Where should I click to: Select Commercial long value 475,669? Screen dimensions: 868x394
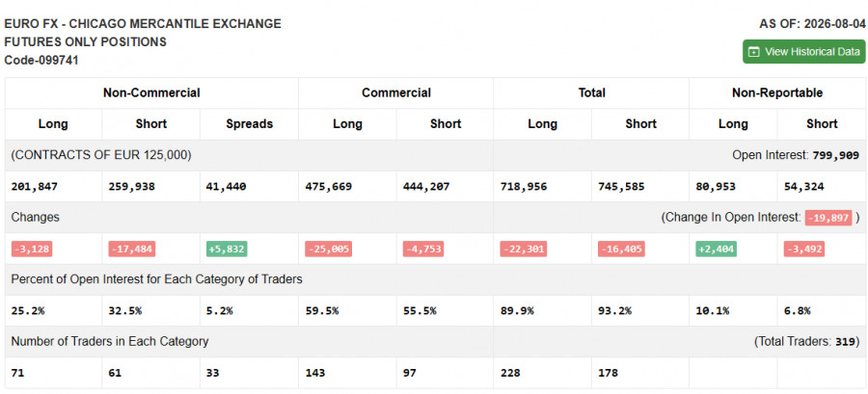pos(328,187)
